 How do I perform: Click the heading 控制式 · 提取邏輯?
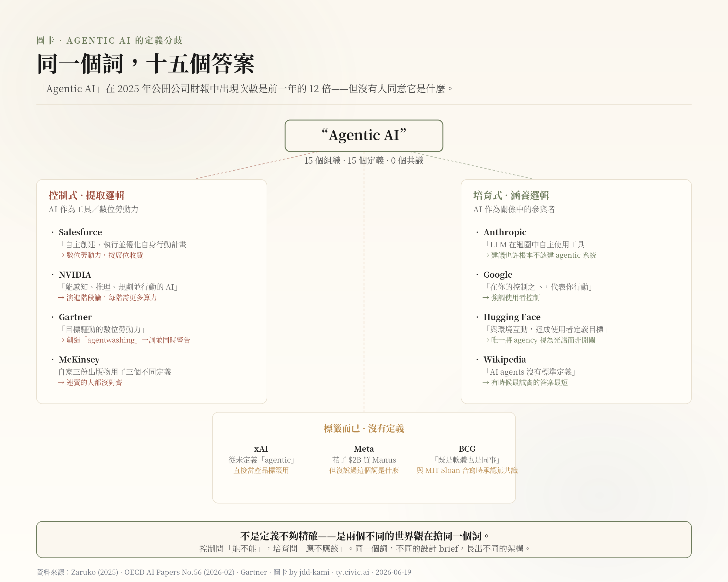87,195
